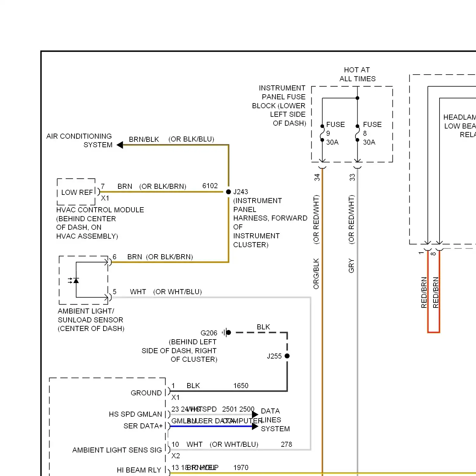Screen dimensions: 476x476
Task: Click the AIR CONDITIONING SYSTEM label
Action: [79, 140]
